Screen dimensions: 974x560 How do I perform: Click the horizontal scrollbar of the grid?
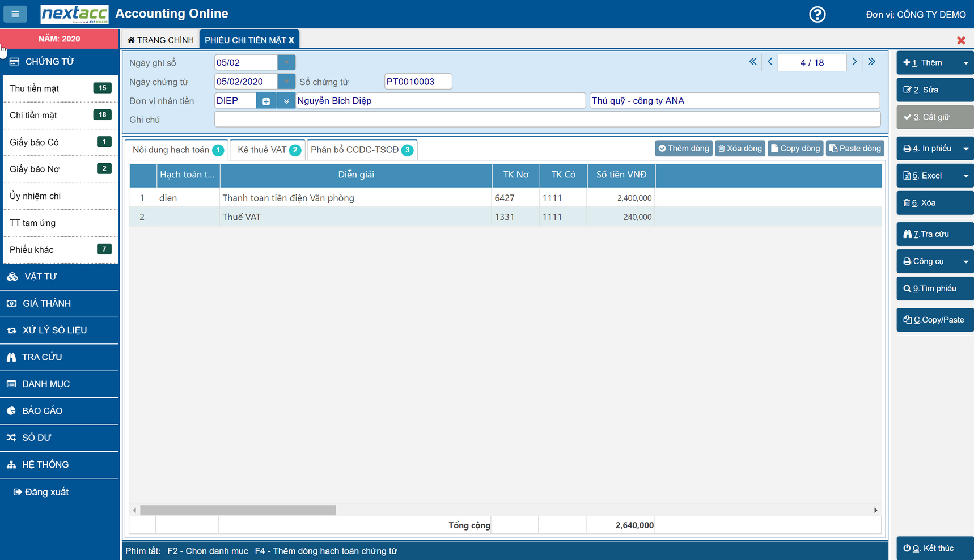238,510
